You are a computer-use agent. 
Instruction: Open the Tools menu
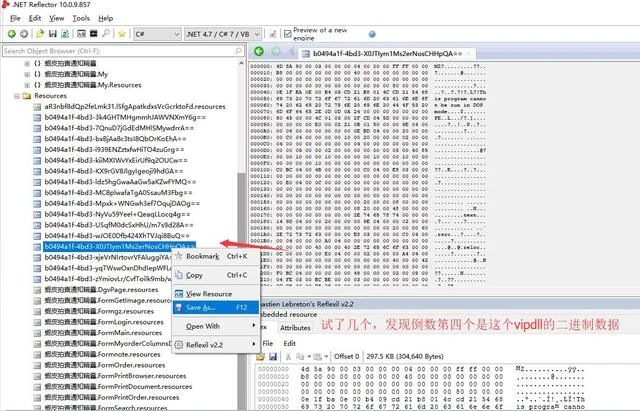tap(81, 18)
